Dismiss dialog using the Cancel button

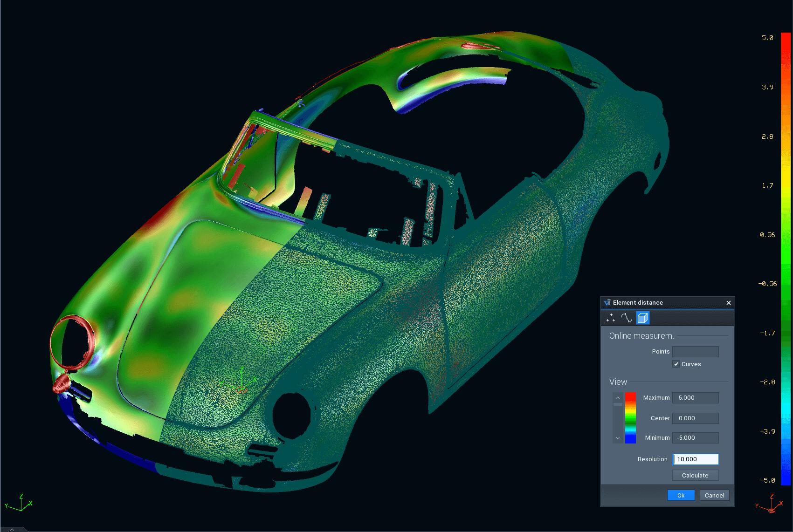coord(714,495)
